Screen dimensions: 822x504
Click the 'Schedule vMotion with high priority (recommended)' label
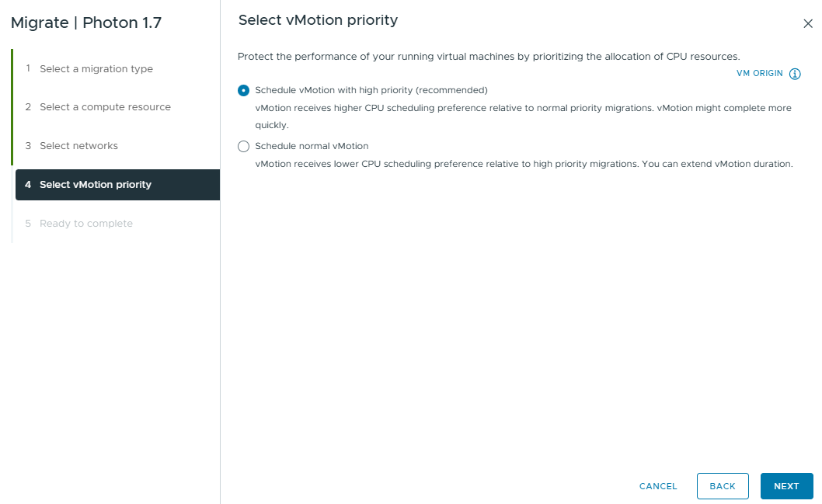[x=371, y=90]
